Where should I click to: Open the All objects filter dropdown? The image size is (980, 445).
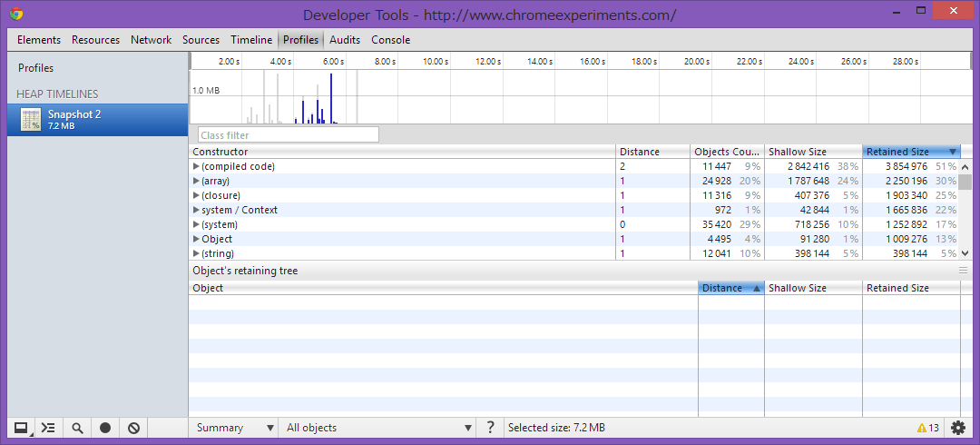pos(377,428)
